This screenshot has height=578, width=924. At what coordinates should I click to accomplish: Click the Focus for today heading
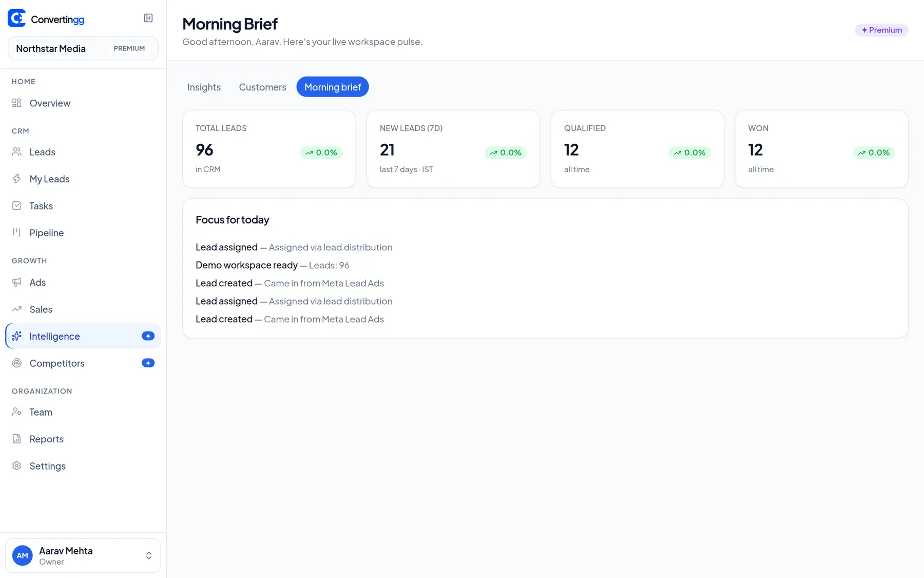click(232, 219)
